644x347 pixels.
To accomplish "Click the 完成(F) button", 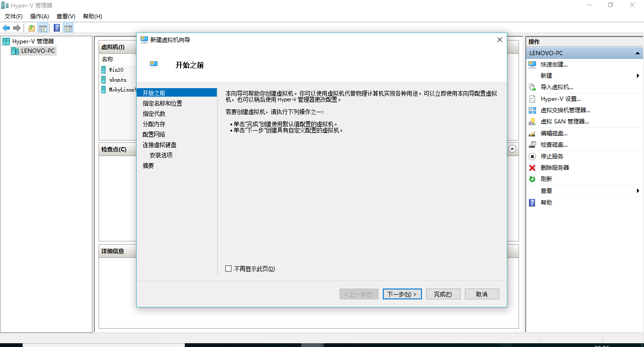I will click(443, 294).
